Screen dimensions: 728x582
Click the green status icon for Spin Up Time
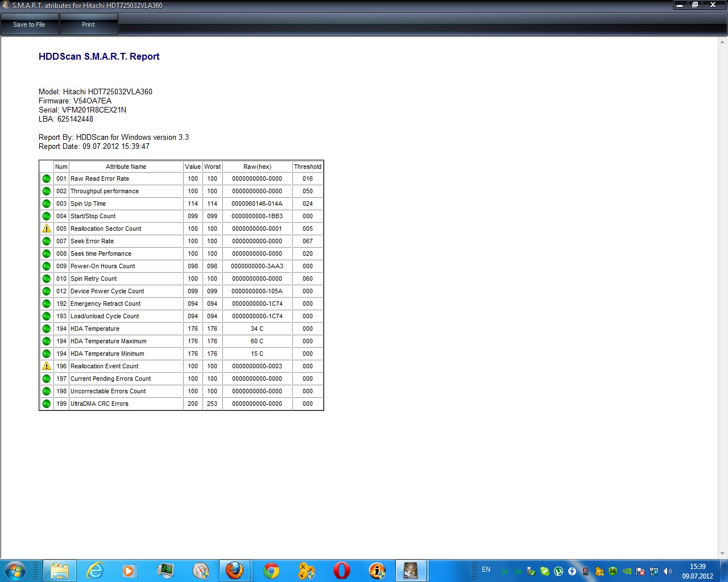click(x=47, y=203)
